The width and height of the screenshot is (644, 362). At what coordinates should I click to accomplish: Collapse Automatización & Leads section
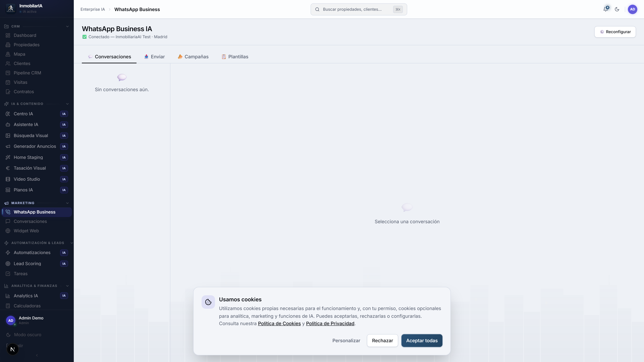tap(71, 243)
